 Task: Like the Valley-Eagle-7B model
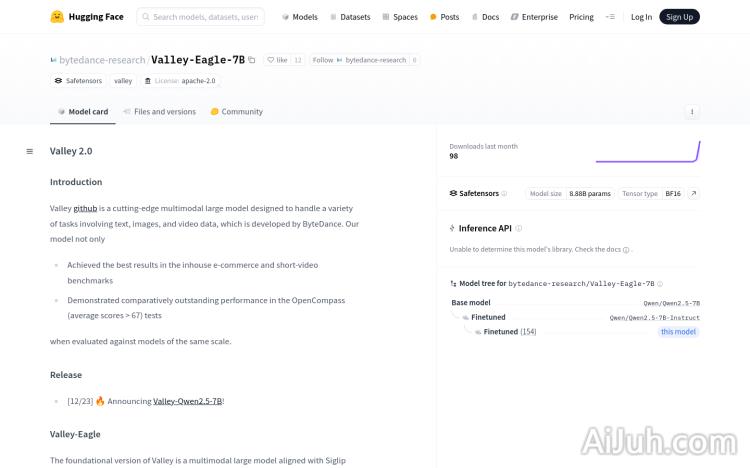[277, 60]
